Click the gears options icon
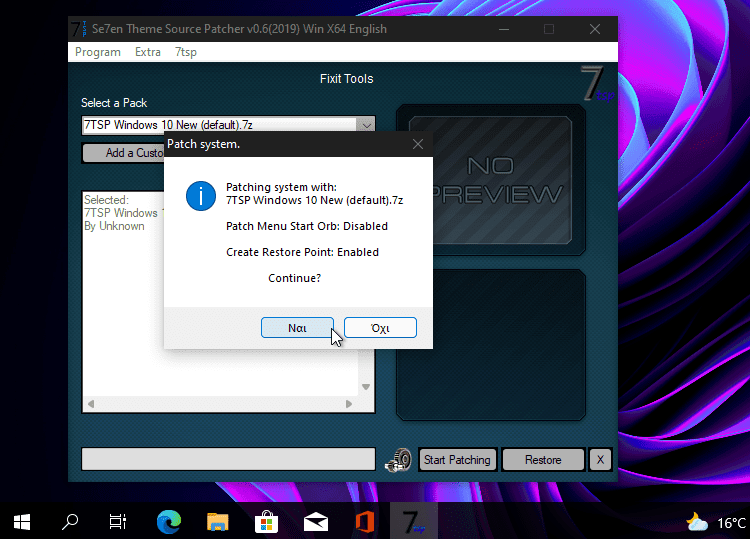The image size is (750, 539). (398, 460)
